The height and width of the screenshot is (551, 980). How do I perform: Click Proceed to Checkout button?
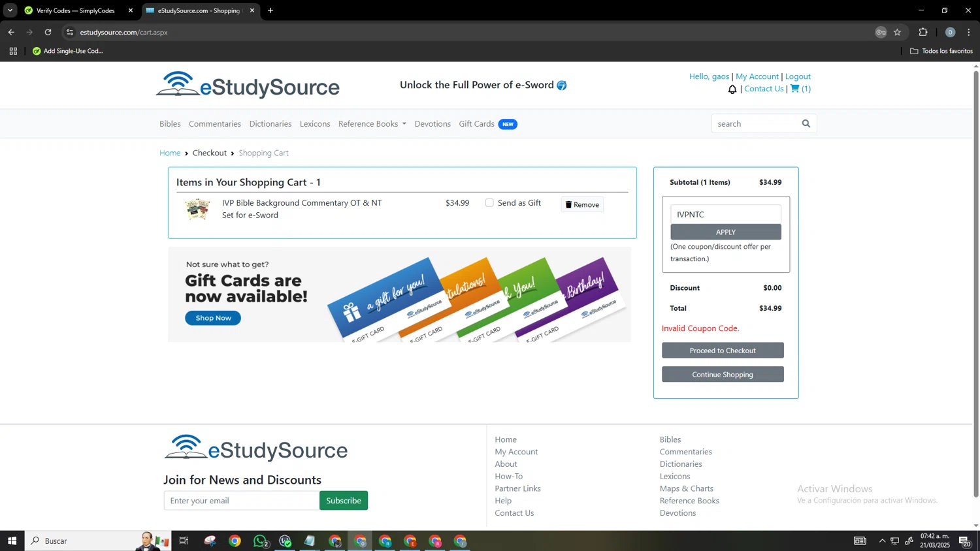tap(723, 351)
